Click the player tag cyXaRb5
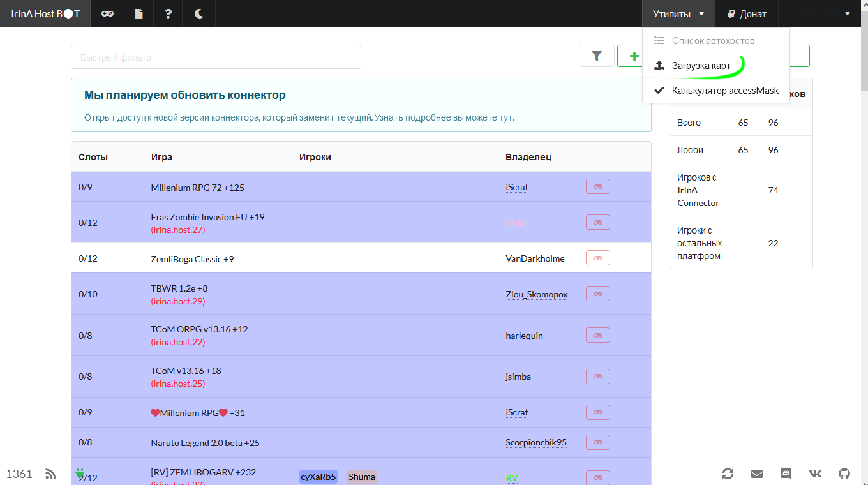The image size is (868, 485). pyautogui.click(x=318, y=477)
